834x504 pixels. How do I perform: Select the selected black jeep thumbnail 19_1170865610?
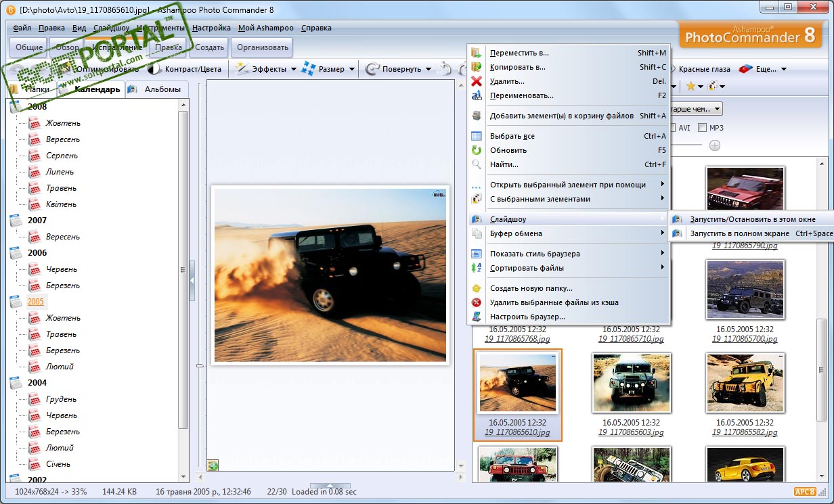pos(517,384)
